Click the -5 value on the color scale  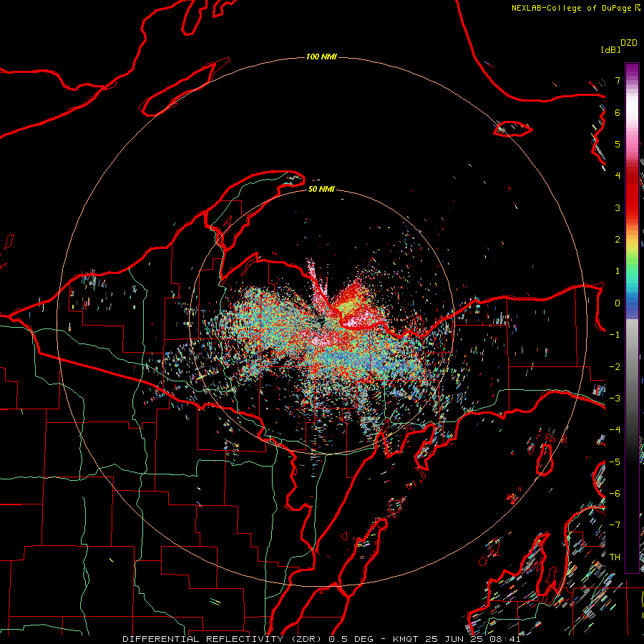(x=615, y=462)
